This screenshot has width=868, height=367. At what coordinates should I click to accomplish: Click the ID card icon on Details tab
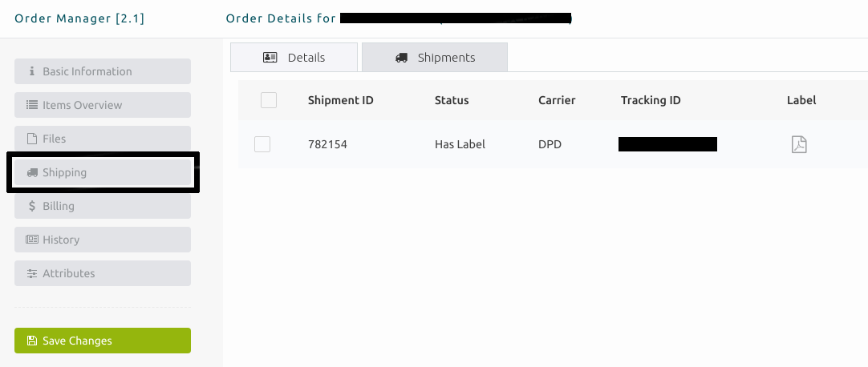pyautogui.click(x=270, y=58)
